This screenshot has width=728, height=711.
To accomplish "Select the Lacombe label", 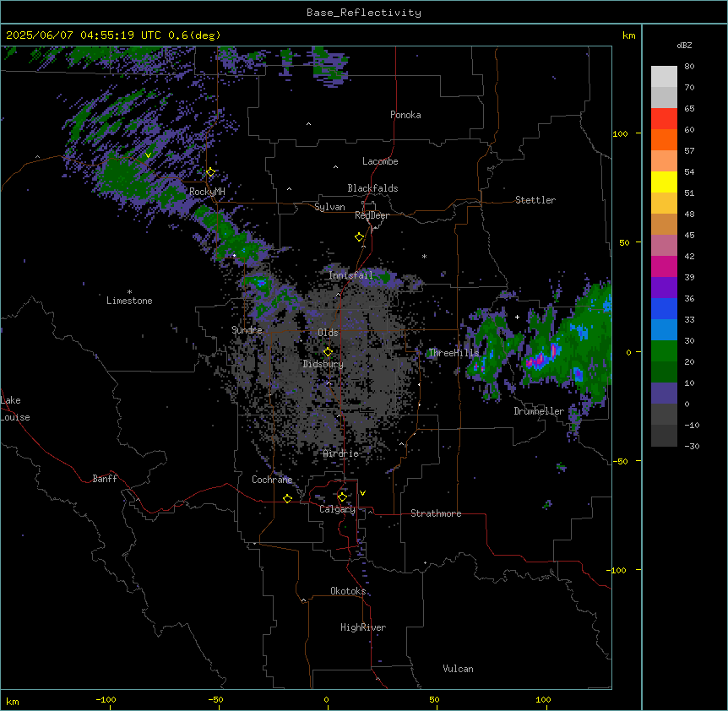I will [x=380, y=161].
